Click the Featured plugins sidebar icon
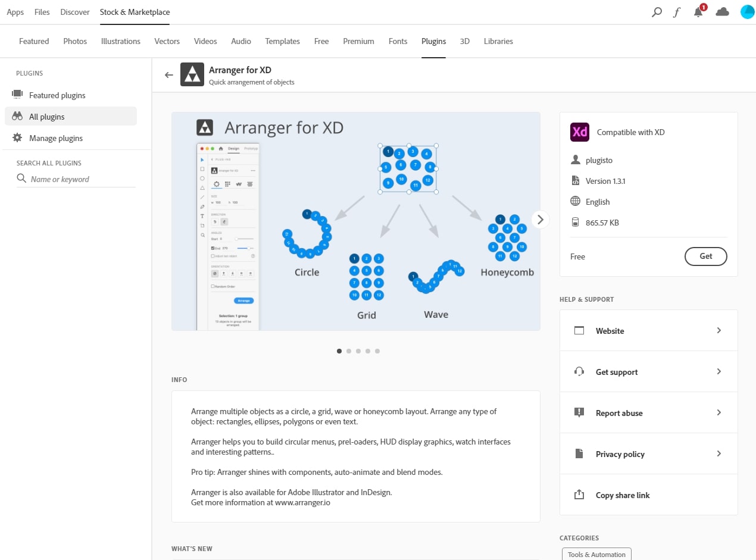Screen dimensions: 756x560 (17, 95)
